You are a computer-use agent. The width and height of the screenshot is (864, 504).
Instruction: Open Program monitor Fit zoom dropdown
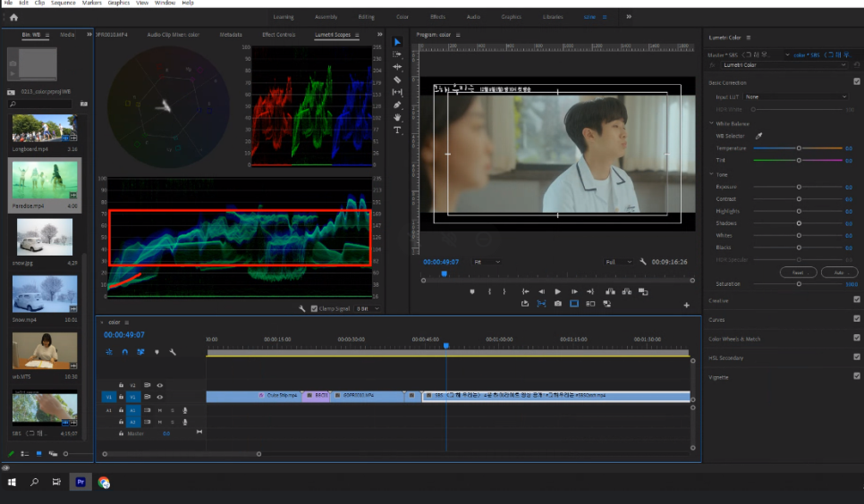pos(487,262)
